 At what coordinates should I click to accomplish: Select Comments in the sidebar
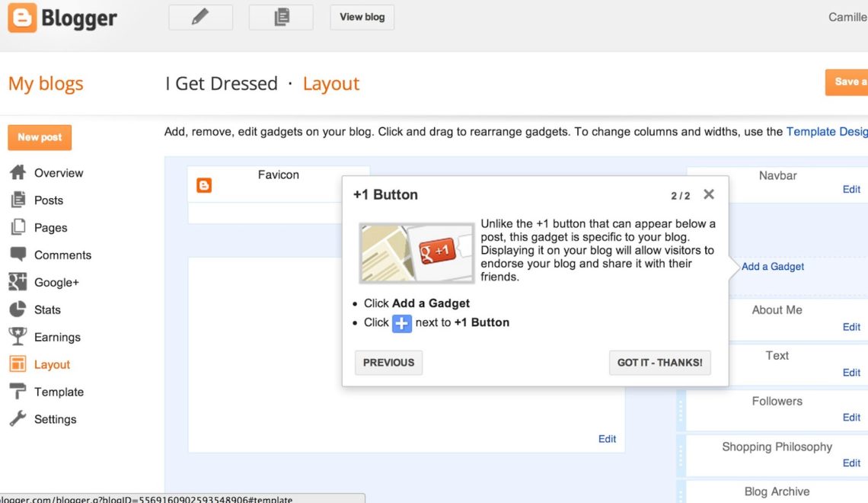click(62, 255)
